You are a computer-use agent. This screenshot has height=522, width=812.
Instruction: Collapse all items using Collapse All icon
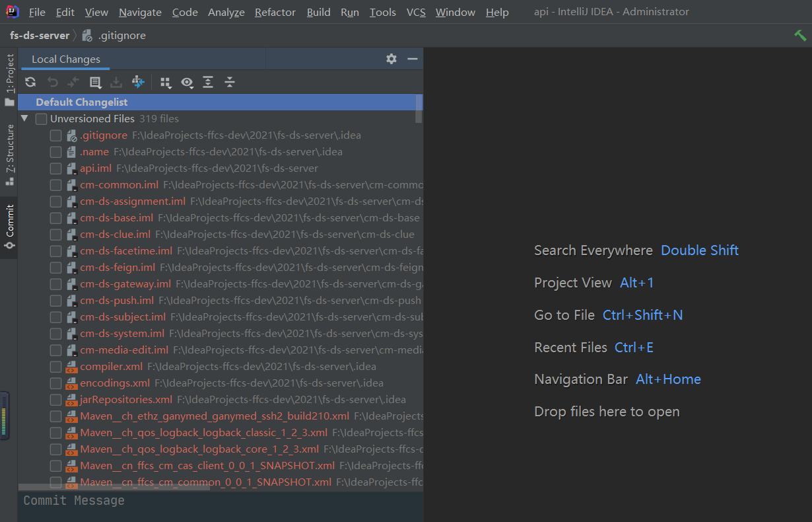(230, 82)
